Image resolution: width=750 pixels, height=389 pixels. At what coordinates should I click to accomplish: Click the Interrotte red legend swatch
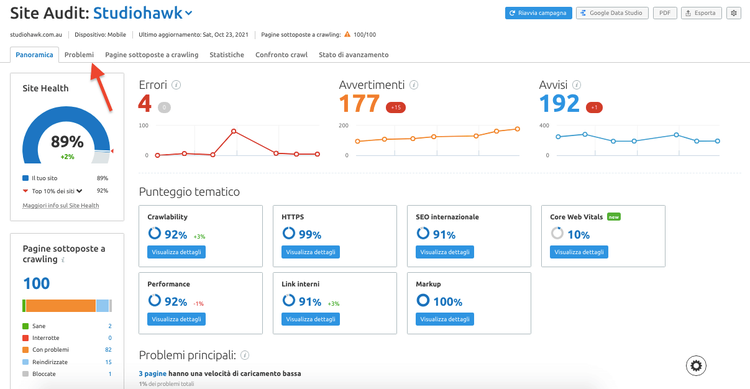25,338
